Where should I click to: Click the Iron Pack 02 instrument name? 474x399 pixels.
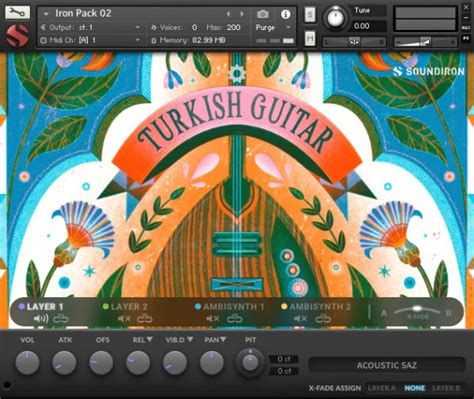pos(83,13)
